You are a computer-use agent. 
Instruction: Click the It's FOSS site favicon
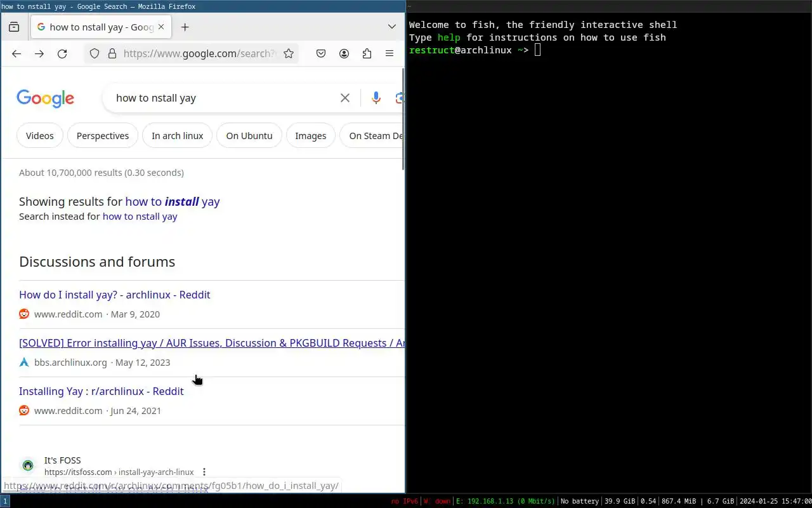28,465
